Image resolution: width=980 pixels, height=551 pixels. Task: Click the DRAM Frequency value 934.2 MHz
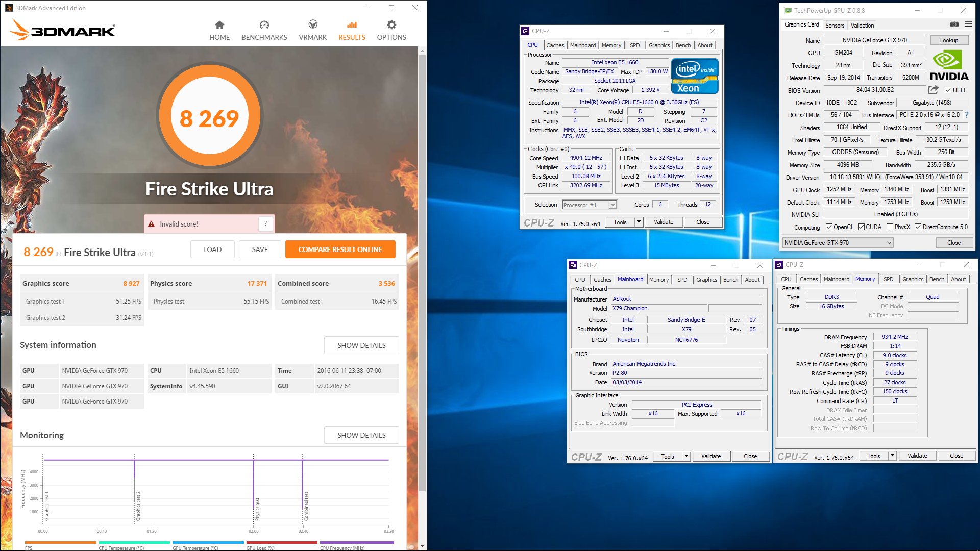(x=894, y=337)
